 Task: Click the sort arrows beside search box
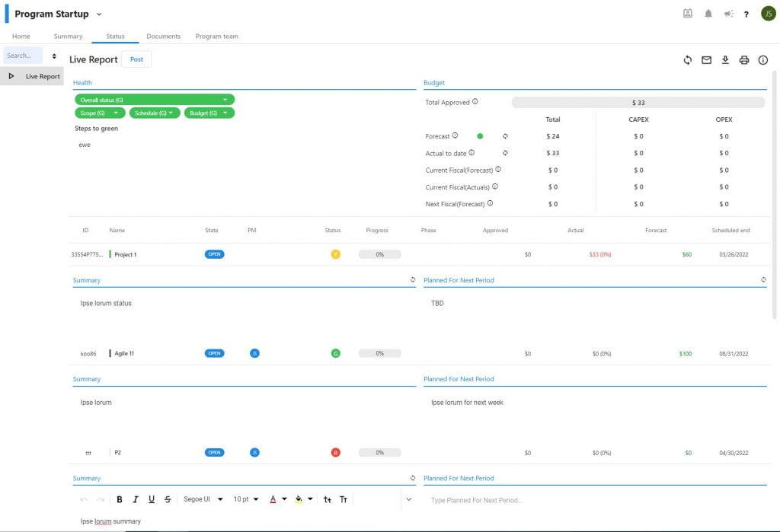coord(54,56)
